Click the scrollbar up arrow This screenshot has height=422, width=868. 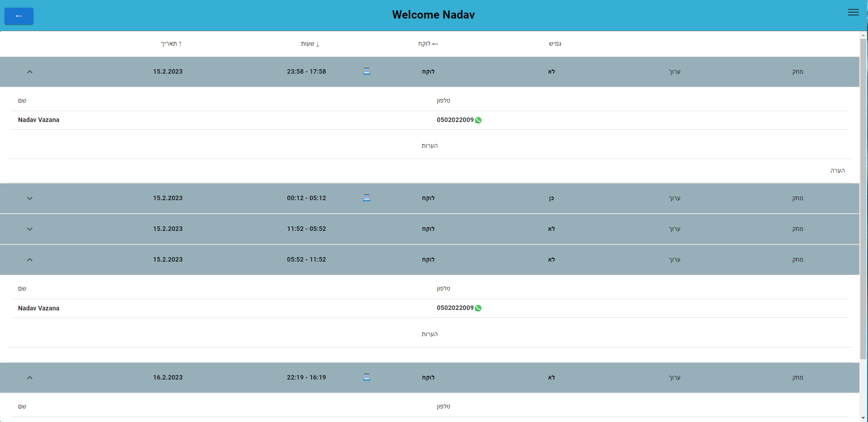tap(863, 35)
